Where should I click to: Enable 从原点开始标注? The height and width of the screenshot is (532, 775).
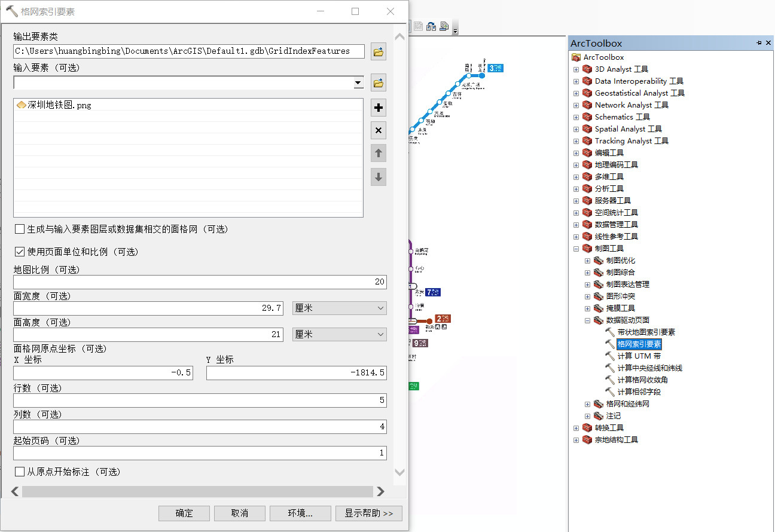18,471
